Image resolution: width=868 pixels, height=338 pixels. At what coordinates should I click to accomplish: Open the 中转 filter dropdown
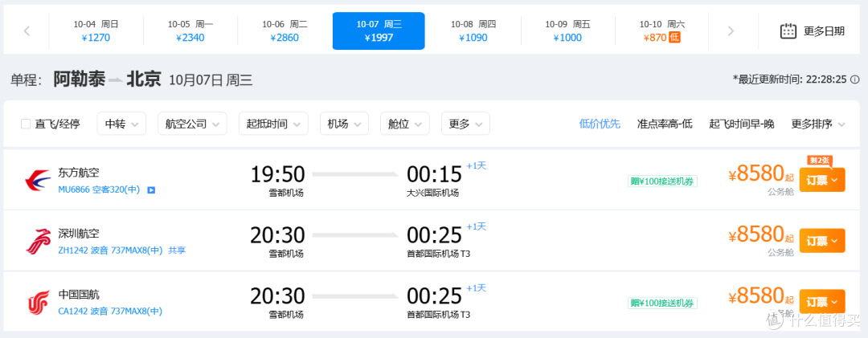click(x=121, y=124)
